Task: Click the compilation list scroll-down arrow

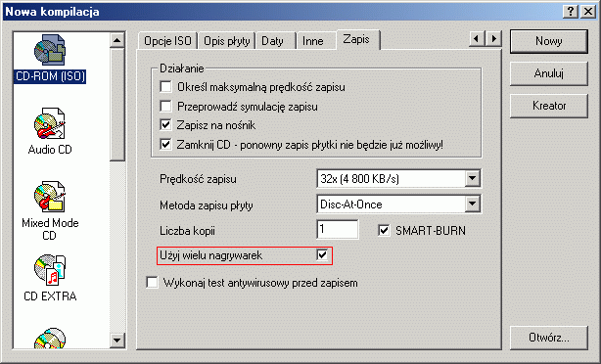Action: point(116,340)
